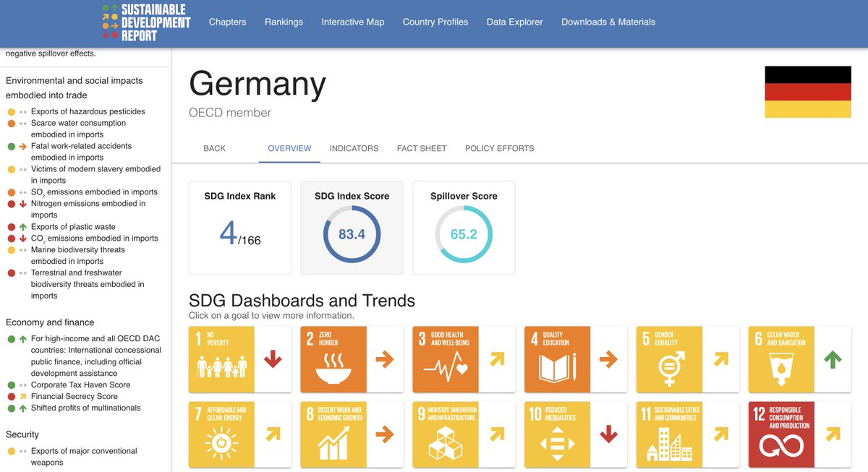
Task: Open Country Profiles page
Action: pyautogui.click(x=435, y=22)
